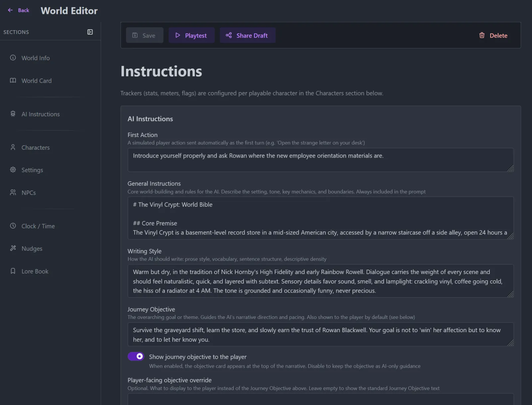Navigate to the NPCs section
Viewport: 532px width, 405px height.
tap(29, 193)
